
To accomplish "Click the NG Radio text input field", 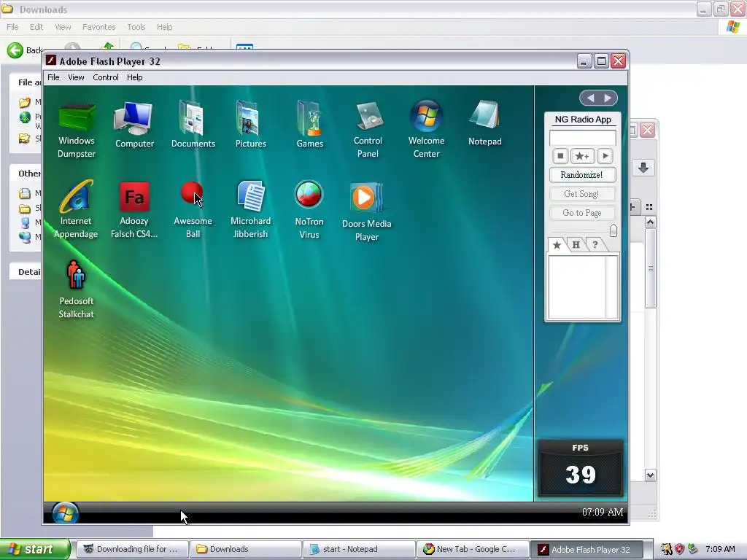I will [x=582, y=138].
